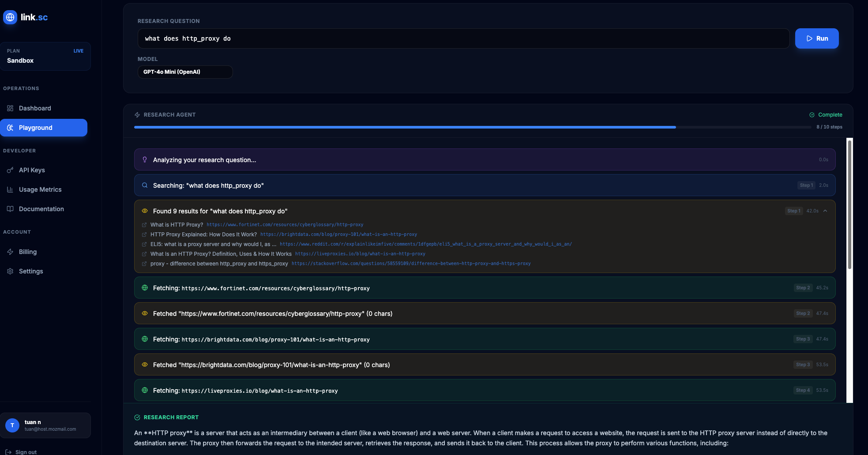868x455 pixels.
Task: Expand the Fetched brightdata.com result row
Action: 485,364
